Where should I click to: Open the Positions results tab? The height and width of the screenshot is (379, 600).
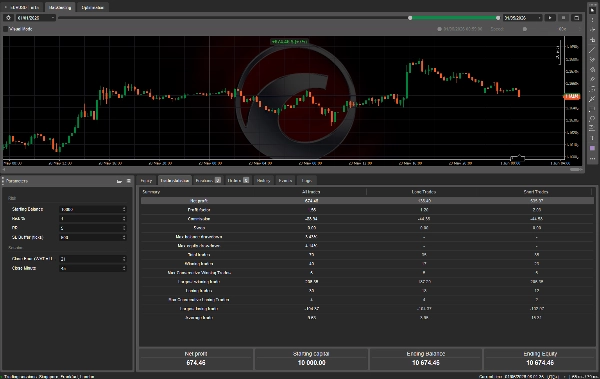208,181
